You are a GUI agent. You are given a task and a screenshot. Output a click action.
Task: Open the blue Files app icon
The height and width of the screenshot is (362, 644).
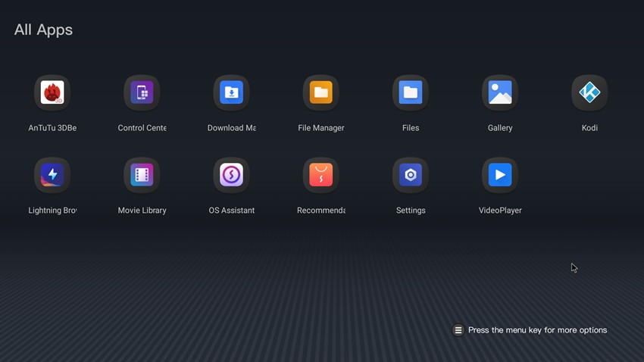click(411, 93)
